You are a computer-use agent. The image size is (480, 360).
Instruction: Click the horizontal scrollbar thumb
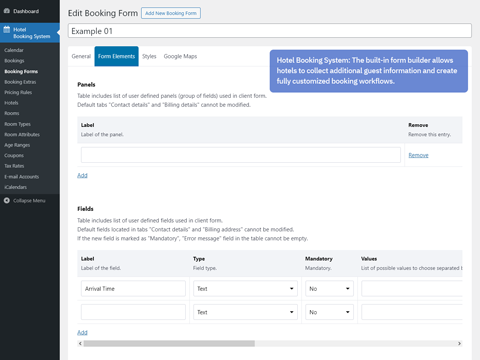point(169,343)
